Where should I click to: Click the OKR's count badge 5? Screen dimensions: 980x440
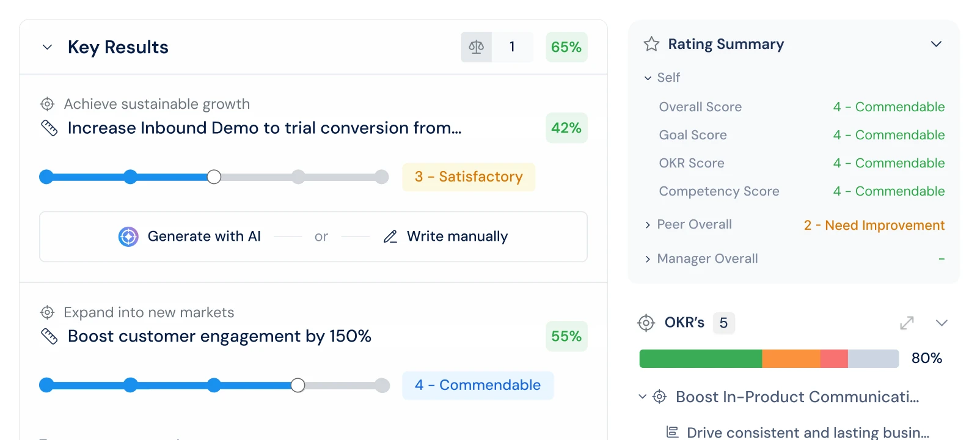click(x=723, y=323)
